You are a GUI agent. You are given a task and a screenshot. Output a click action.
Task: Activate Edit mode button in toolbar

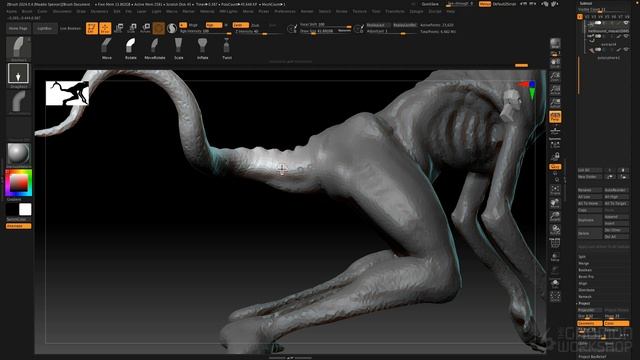92,28
